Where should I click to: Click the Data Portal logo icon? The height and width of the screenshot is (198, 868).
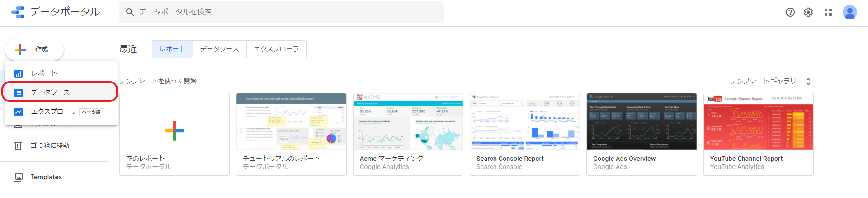[18, 12]
